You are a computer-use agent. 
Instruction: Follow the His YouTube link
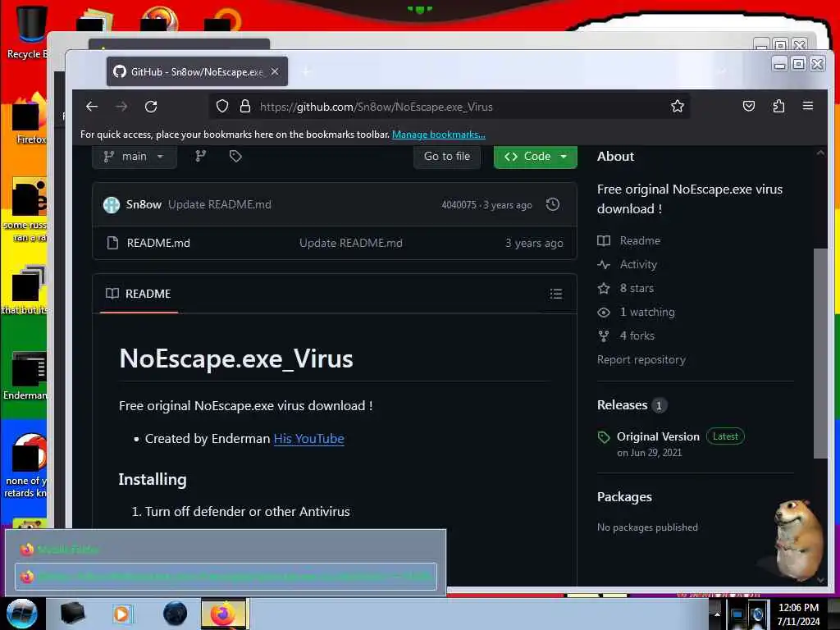309,439
